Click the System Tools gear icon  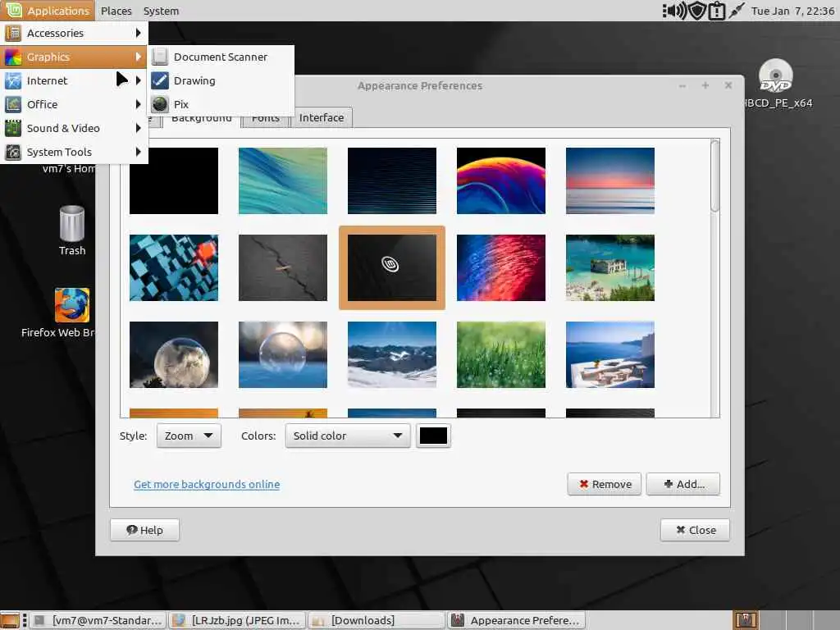click(x=13, y=152)
